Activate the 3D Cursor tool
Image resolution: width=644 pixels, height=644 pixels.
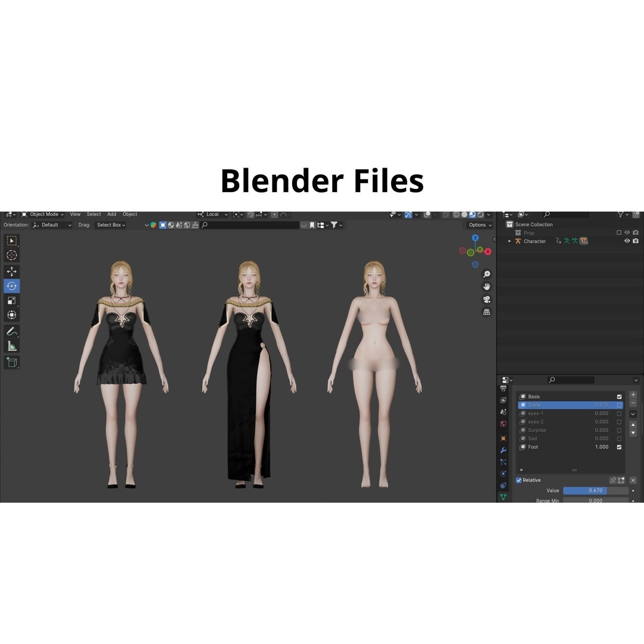(11, 255)
